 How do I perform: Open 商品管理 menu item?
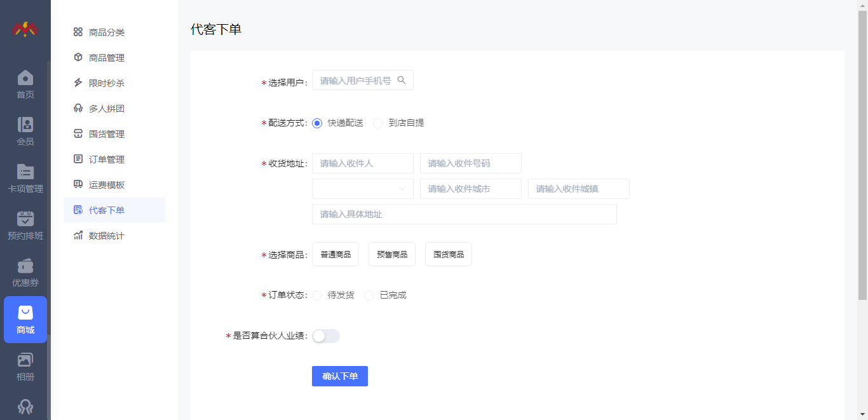114,57
